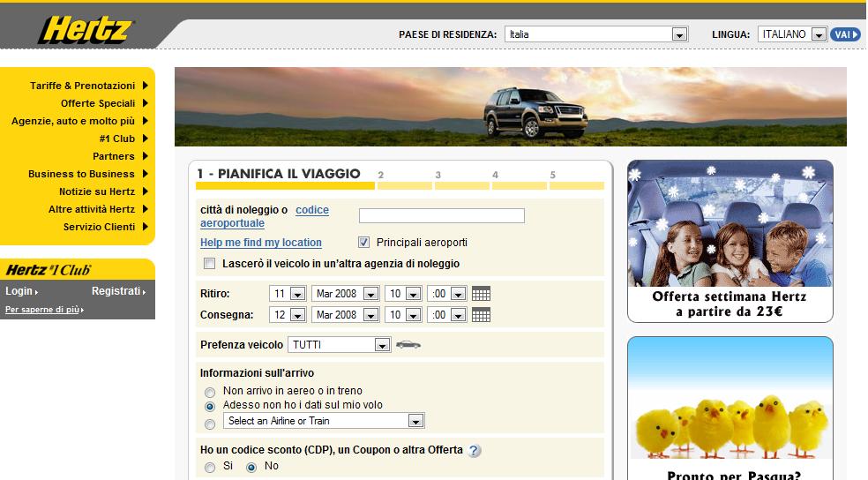Choose Si for discount code

(x=210, y=468)
